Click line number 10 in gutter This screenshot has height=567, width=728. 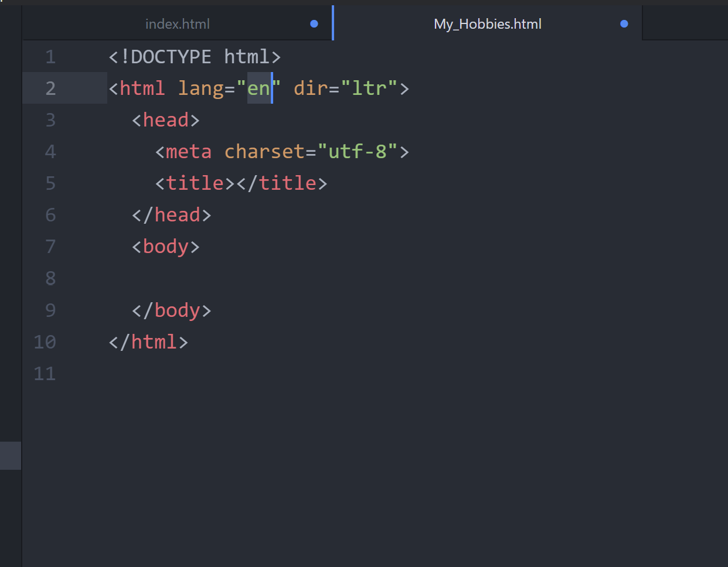(x=45, y=341)
